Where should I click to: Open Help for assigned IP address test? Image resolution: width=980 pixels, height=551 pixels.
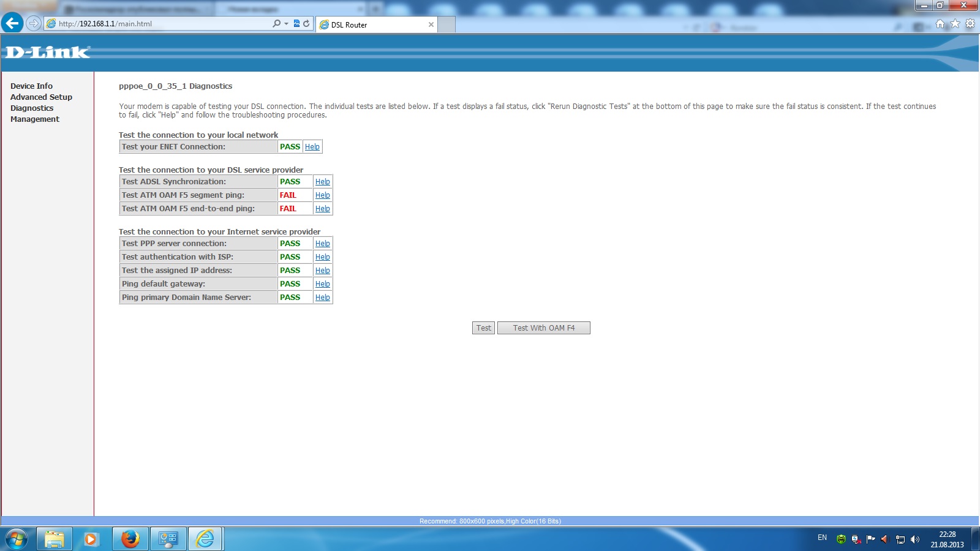(323, 271)
